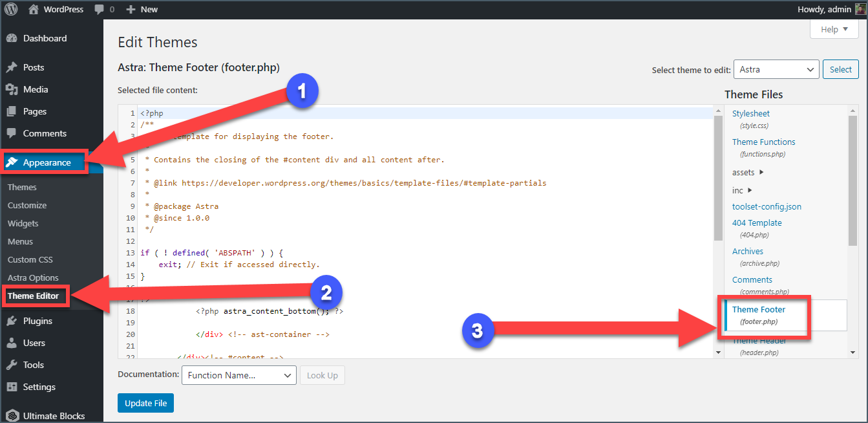Open Customize submenu item
This screenshot has width=868, height=423.
(27, 205)
